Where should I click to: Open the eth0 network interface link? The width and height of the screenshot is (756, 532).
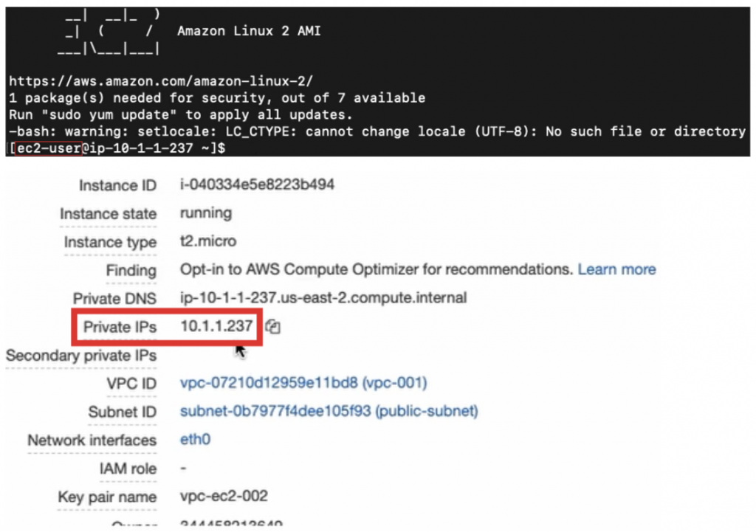point(195,439)
